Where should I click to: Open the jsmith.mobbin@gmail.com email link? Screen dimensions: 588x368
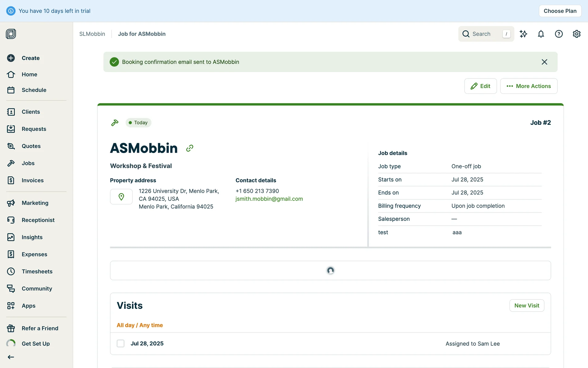point(269,199)
